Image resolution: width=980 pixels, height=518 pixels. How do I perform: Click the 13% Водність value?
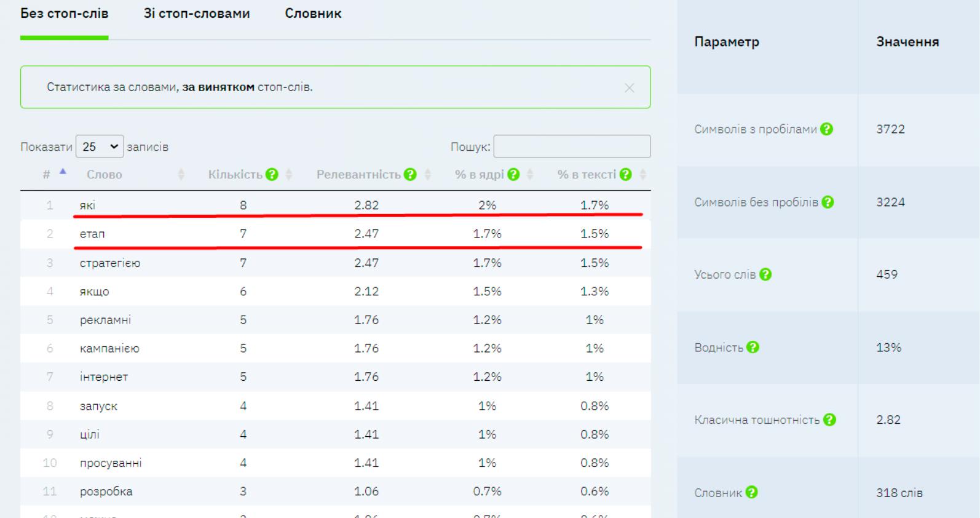pos(888,347)
